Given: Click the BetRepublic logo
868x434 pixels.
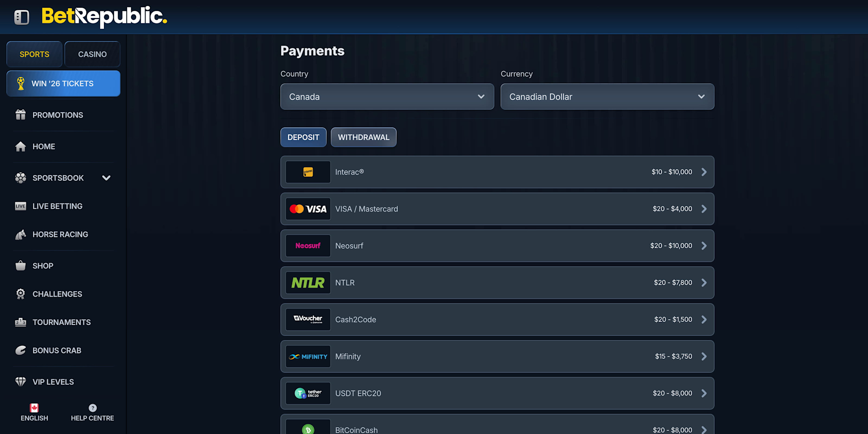Looking at the screenshot, I should click(x=104, y=17).
